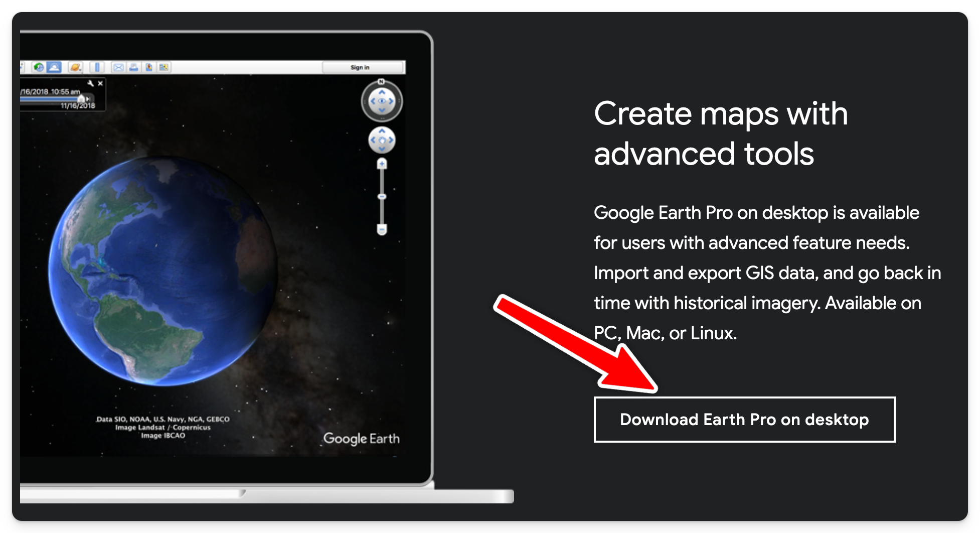Click the compass North N marker
Image resolution: width=980 pixels, height=533 pixels.
tap(382, 82)
